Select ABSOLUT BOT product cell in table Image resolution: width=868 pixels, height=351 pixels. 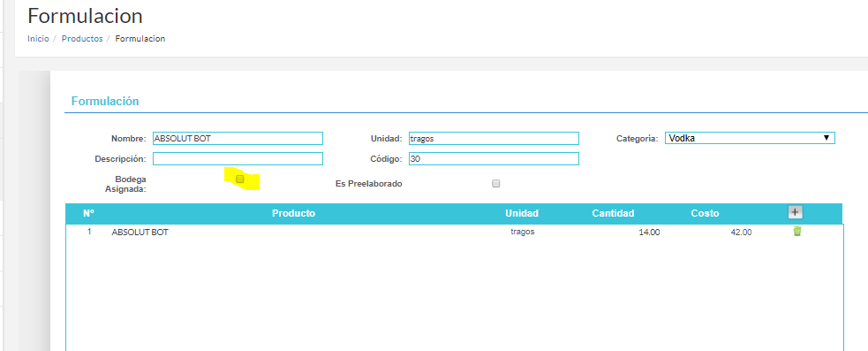point(140,233)
